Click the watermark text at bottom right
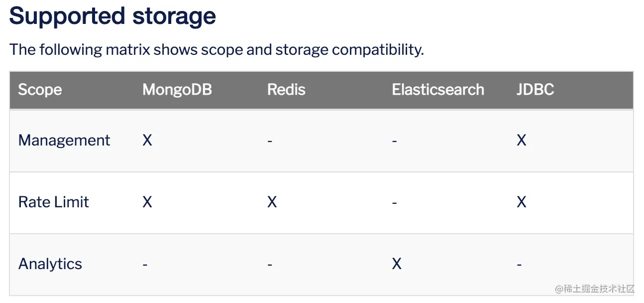The image size is (644, 303). 595,289
